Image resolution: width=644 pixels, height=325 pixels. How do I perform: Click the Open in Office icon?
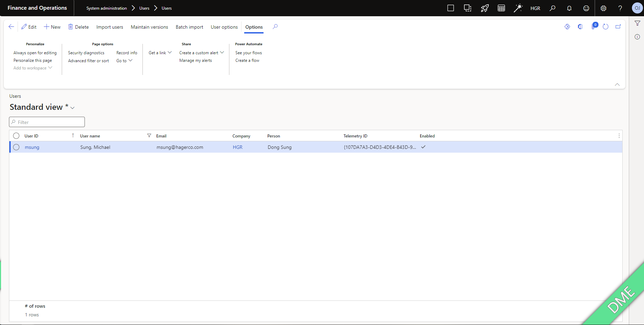point(580,27)
